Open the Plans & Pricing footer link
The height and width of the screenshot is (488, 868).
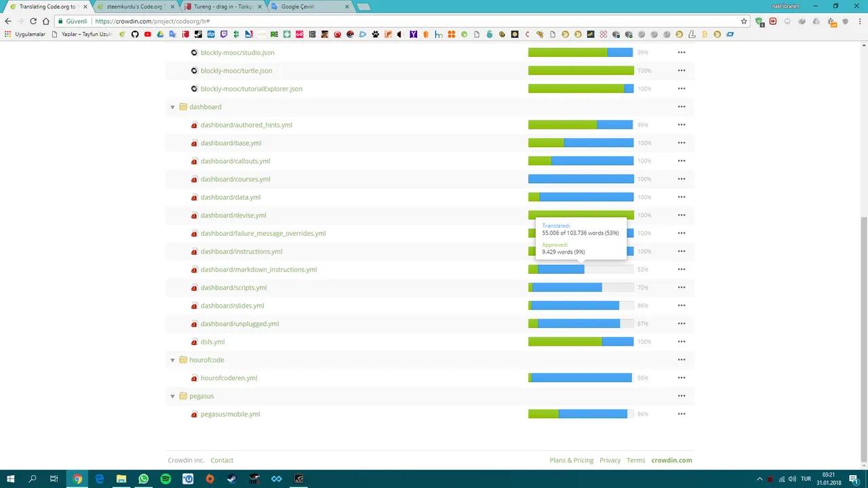point(572,460)
